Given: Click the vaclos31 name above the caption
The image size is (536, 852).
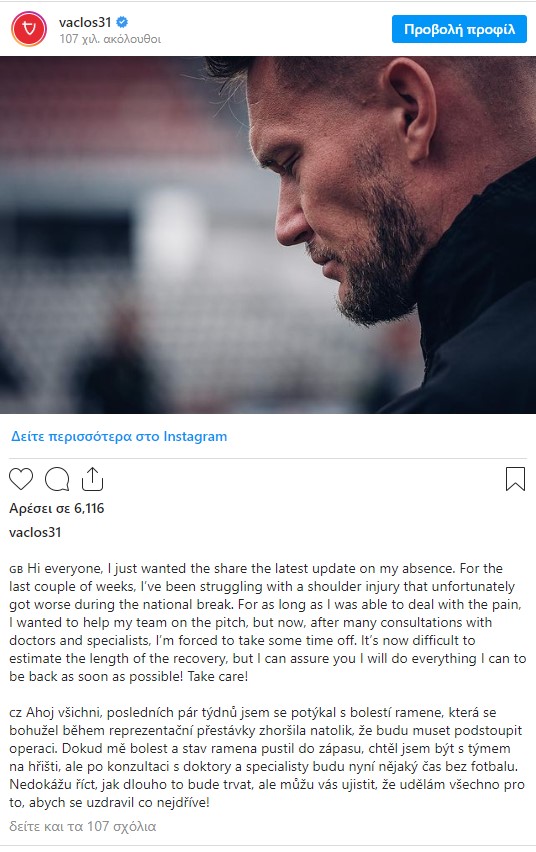Looking at the screenshot, I should tap(35, 532).
